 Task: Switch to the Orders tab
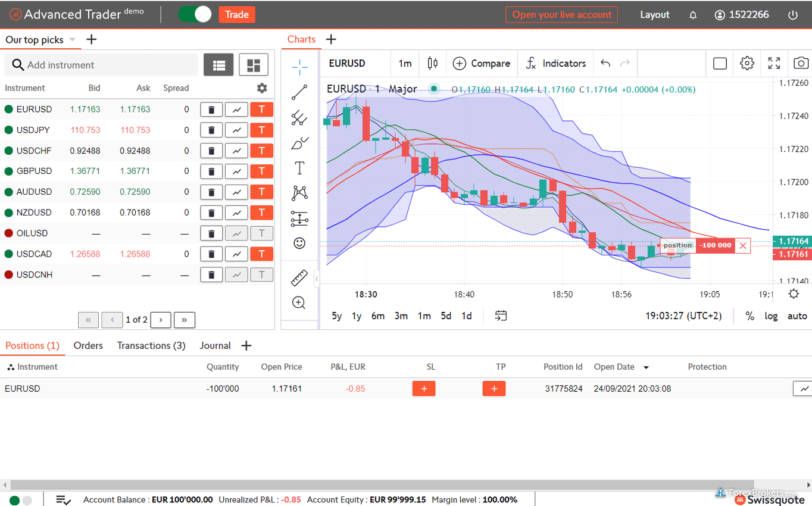88,345
